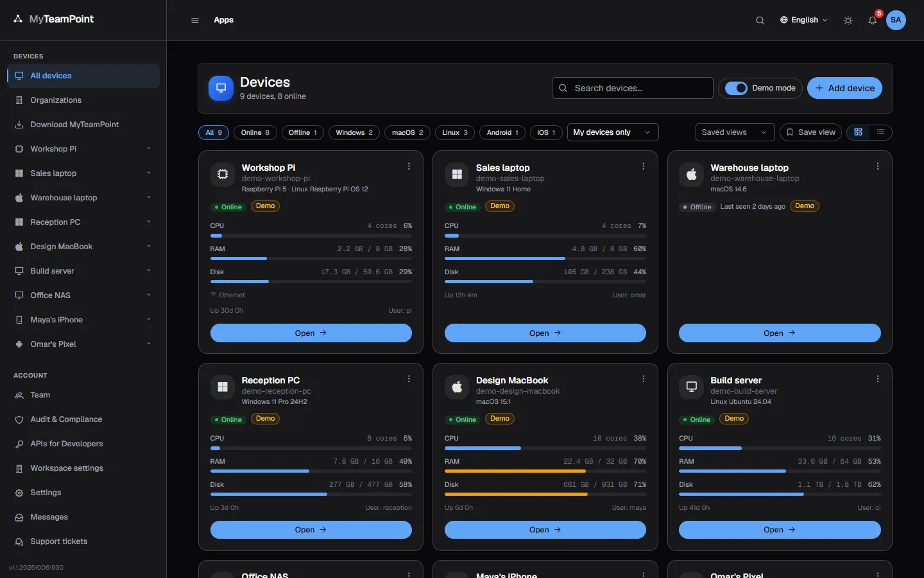The height and width of the screenshot is (578, 924).
Task: Disable the Demo mode toggle
Action: [736, 88]
